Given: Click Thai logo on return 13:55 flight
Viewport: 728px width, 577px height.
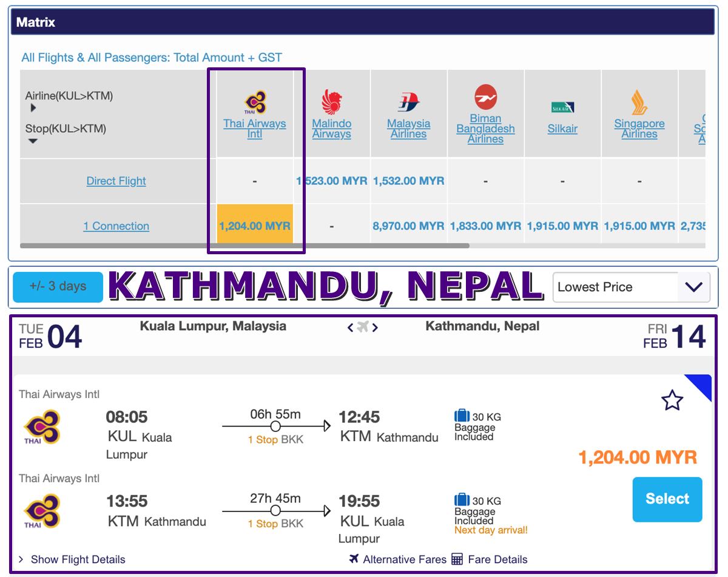Looking at the screenshot, I should pos(41,511).
